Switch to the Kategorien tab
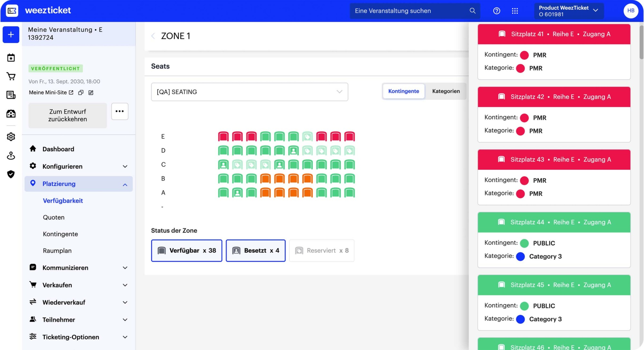 (x=446, y=91)
